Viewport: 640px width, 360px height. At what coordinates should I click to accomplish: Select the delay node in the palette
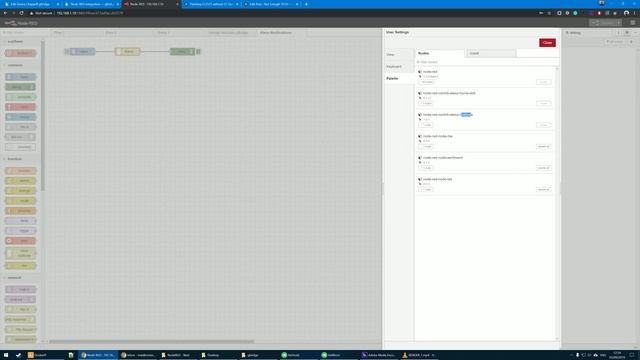[20, 221]
